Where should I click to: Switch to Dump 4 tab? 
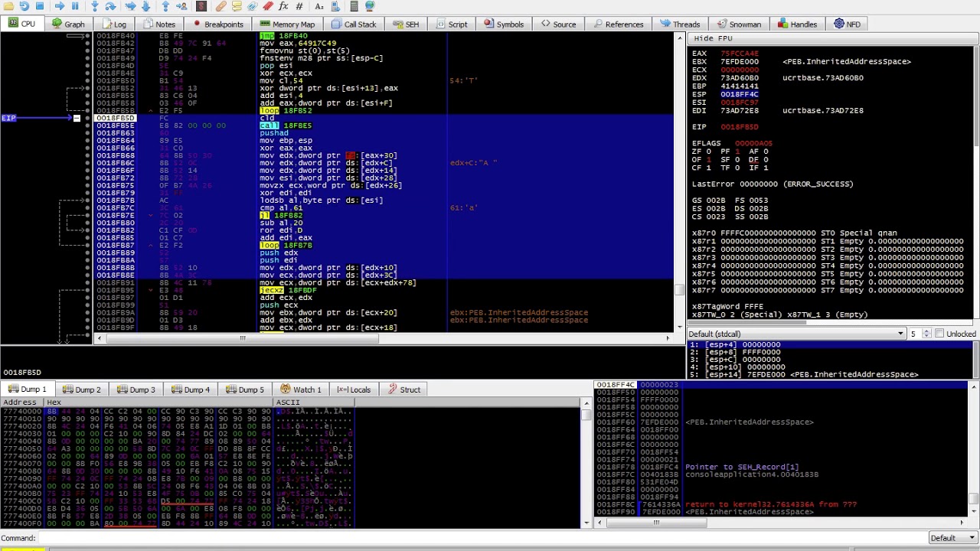click(x=190, y=390)
